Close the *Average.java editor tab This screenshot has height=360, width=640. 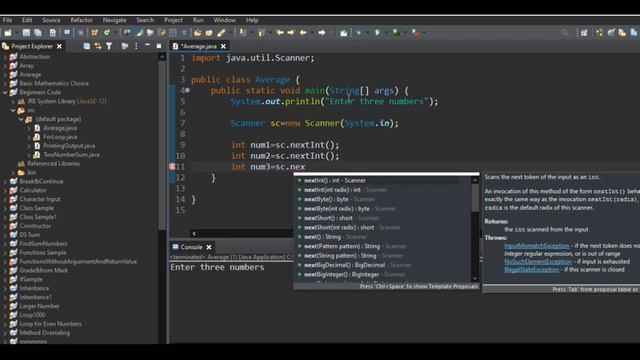pyautogui.click(x=223, y=46)
